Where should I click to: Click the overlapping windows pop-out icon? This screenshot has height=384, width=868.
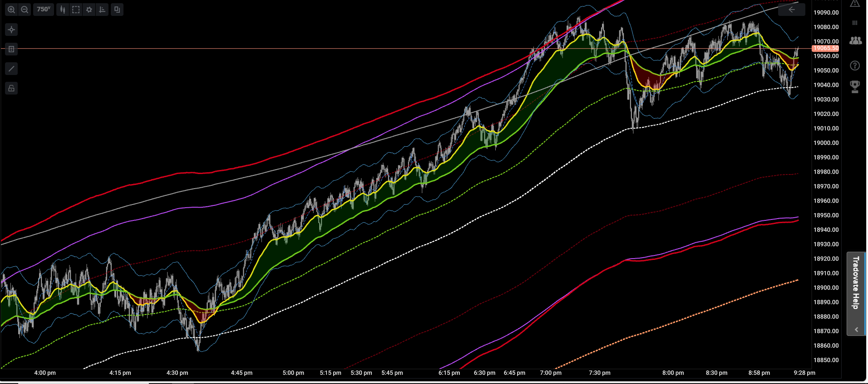point(117,10)
